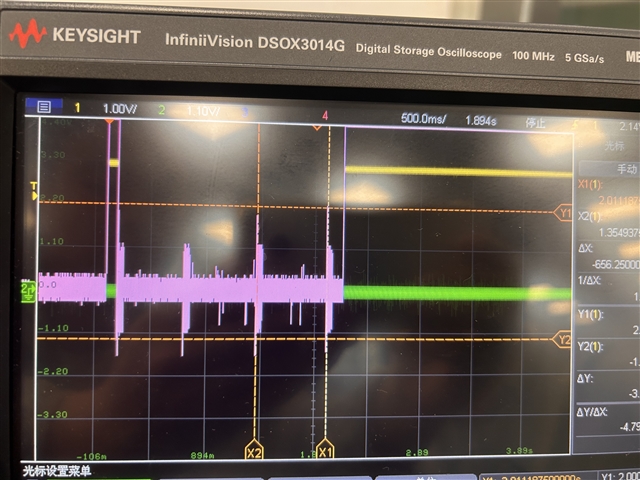Tap the 停止 run status
This screenshot has height=480, width=640.
tap(535, 122)
